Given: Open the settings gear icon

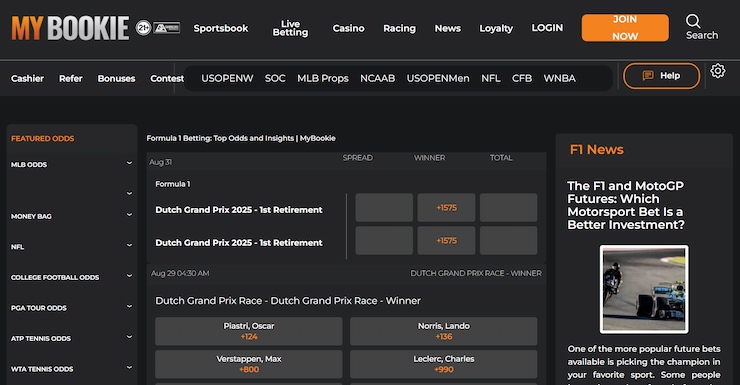Looking at the screenshot, I should point(718,71).
